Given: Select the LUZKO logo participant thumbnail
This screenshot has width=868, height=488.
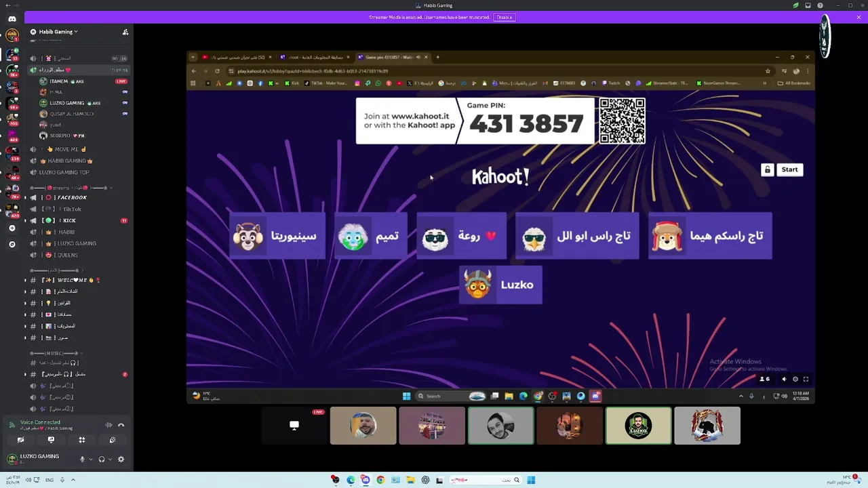Looking at the screenshot, I should click(x=638, y=426).
